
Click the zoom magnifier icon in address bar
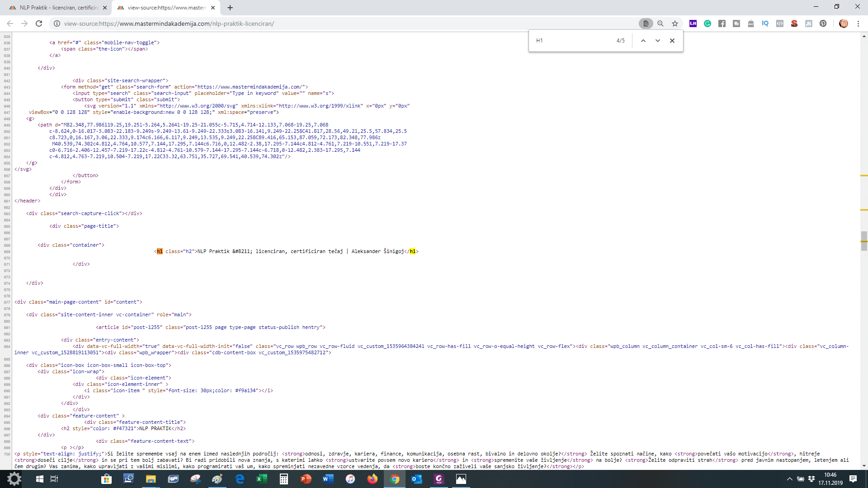(660, 23)
